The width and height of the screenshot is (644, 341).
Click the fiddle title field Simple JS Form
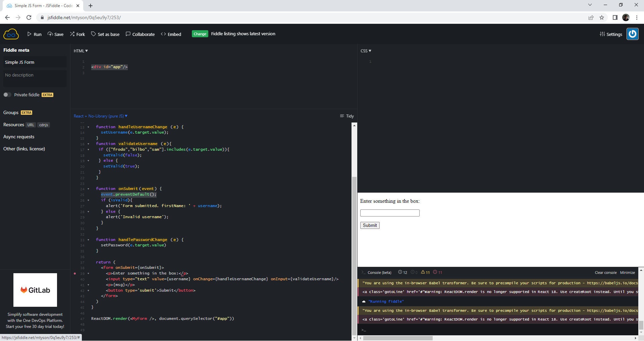[x=35, y=62]
